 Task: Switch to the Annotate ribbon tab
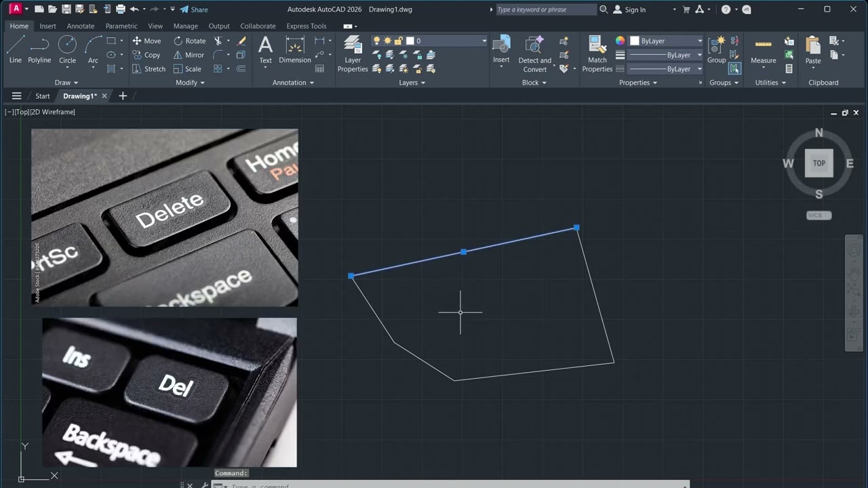pyautogui.click(x=80, y=26)
